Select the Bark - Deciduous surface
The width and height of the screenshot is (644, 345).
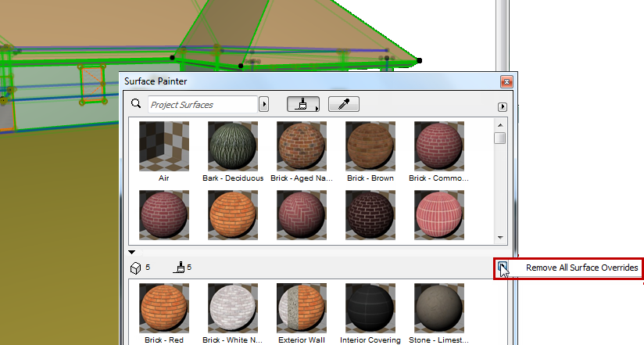(x=233, y=146)
